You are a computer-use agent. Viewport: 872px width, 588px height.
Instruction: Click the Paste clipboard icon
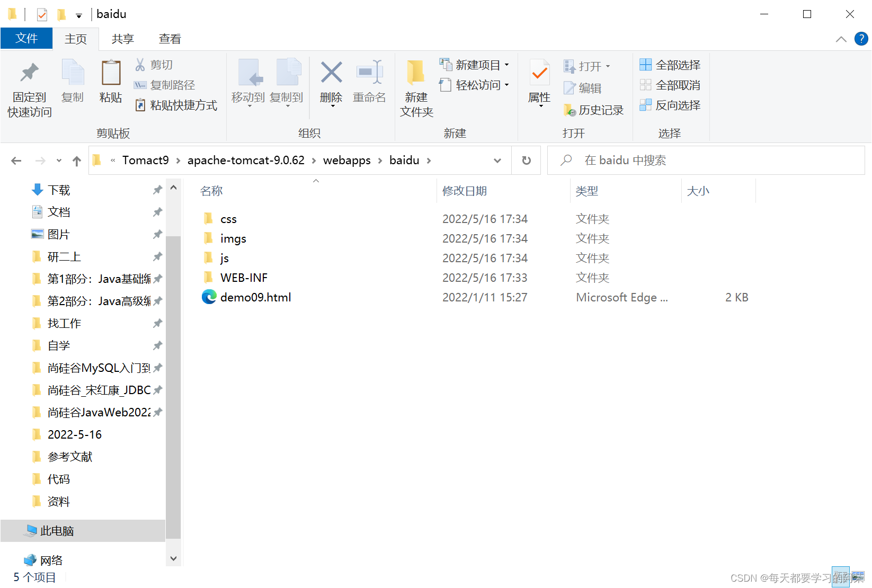(x=111, y=73)
